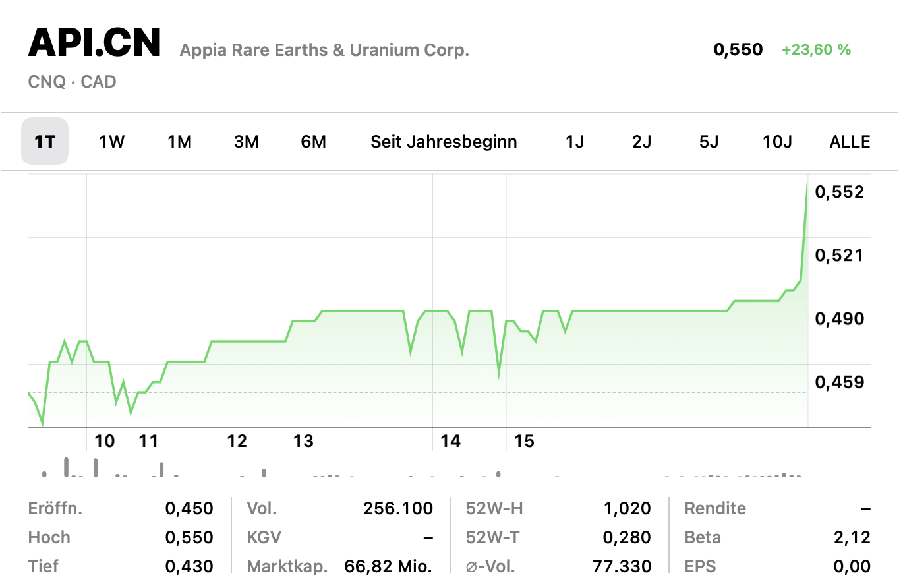Click the 10 hour marker on the axis

[x=105, y=441]
